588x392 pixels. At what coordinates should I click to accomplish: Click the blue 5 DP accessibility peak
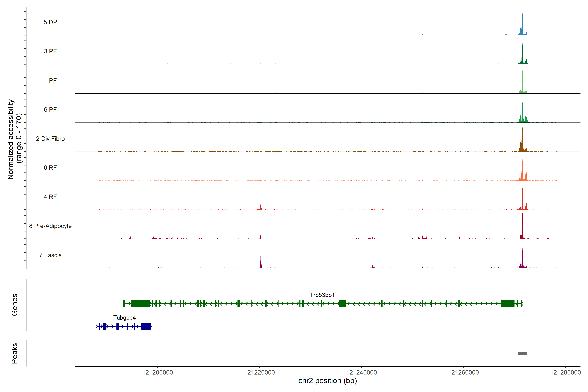[522, 27]
